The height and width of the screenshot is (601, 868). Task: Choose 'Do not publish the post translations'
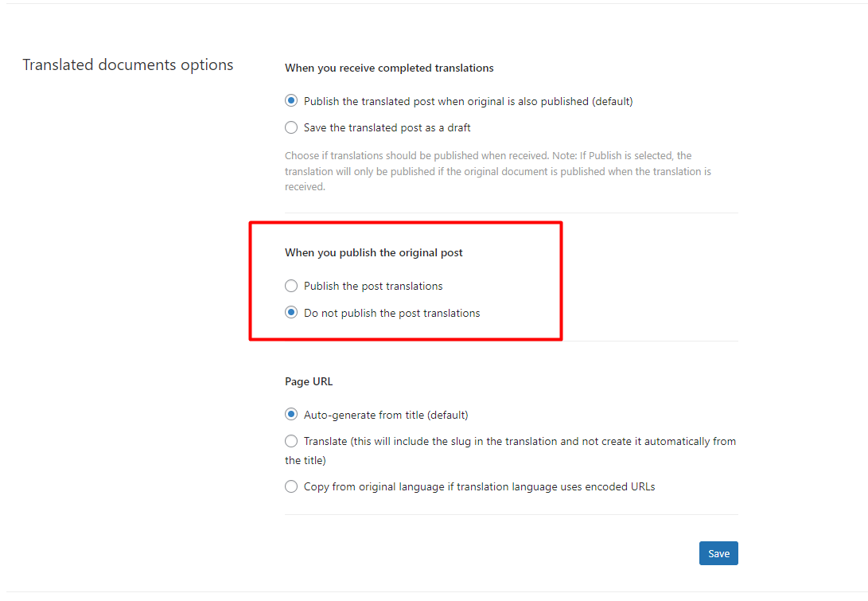point(291,312)
